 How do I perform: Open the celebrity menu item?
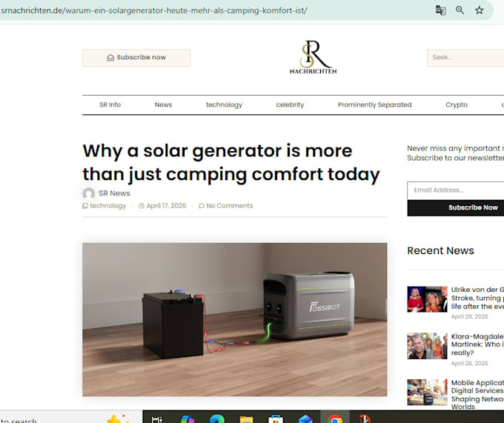pyautogui.click(x=290, y=104)
